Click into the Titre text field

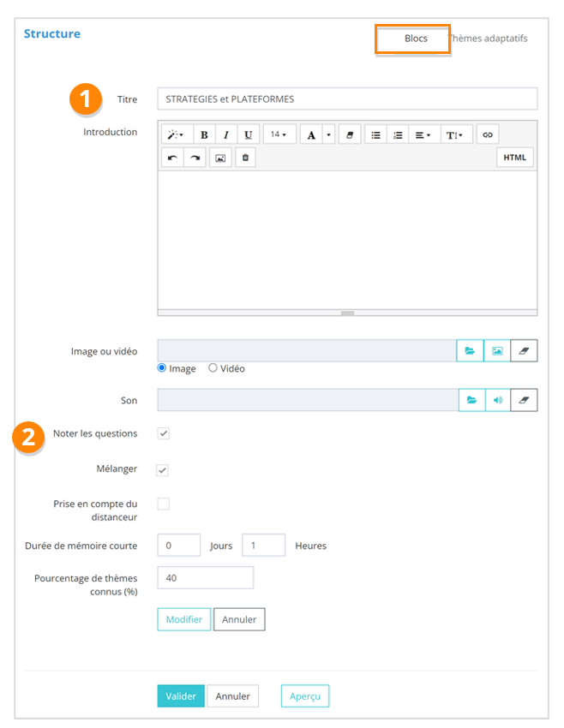tap(347, 99)
